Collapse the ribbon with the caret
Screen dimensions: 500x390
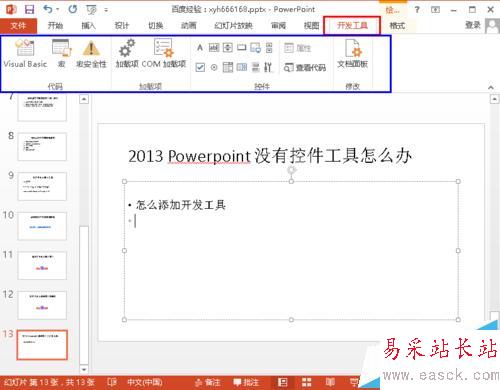click(491, 87)
